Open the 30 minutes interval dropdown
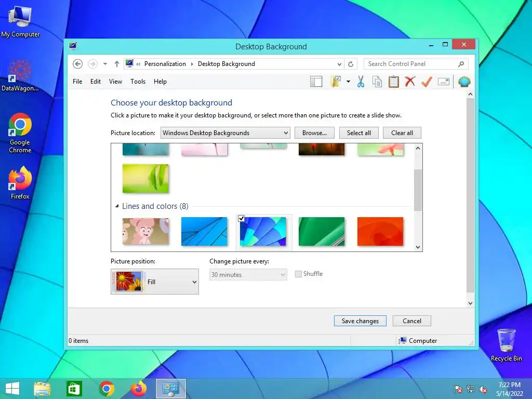This screenshot has width=532, height=399. (x=248, y=274)
